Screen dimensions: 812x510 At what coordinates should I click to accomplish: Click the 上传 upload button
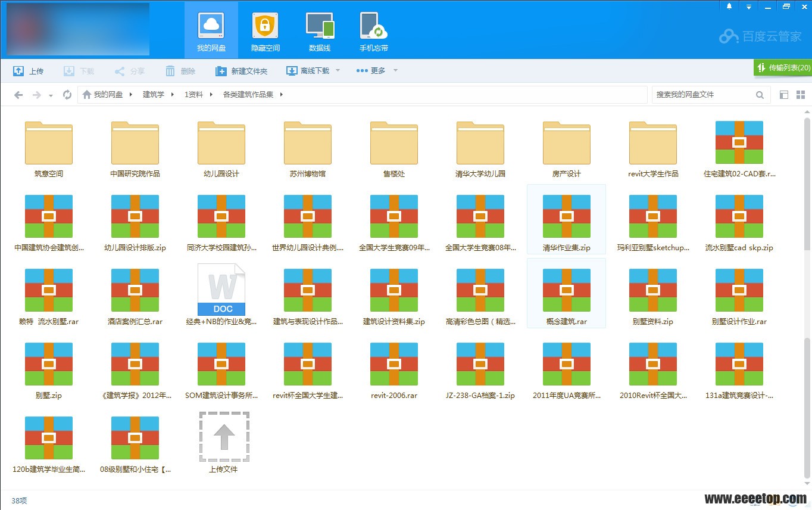[29, 71]
